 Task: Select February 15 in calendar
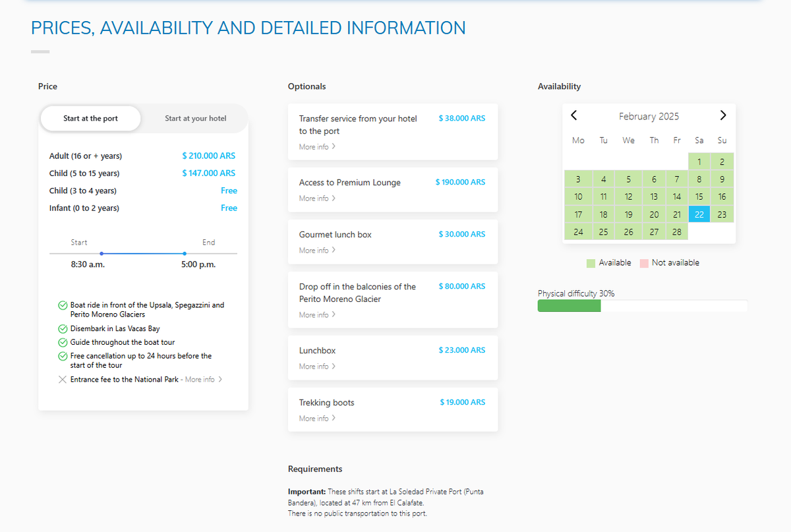pos(699,196)
